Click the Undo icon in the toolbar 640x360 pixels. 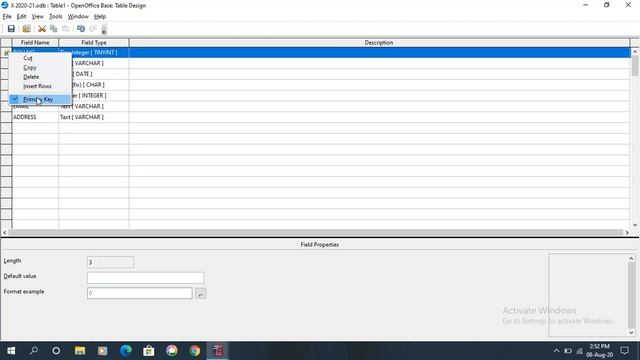(x=81, y=29)
